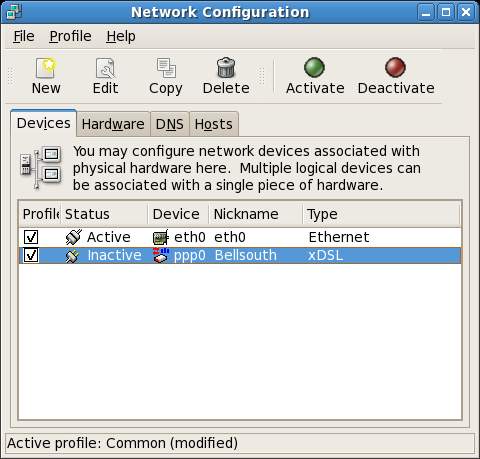The image size is (480, 459).
Task: Switch to the Hardware tab
Action: coord(113,124)
